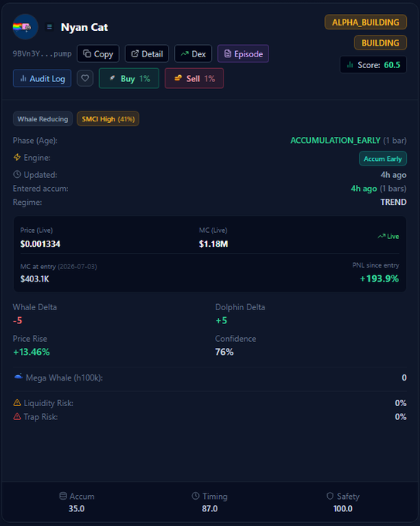420x526 pixels.
Task: Click the live market cap $1.18M
Action: click(x=213, y=244)
